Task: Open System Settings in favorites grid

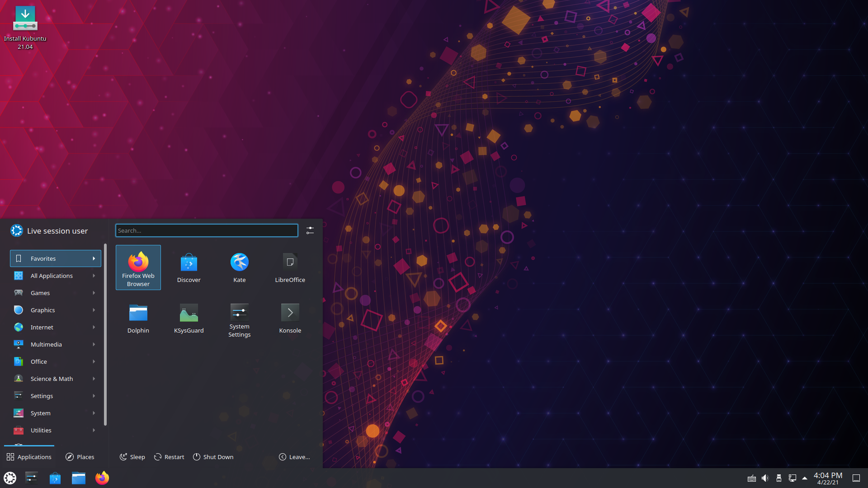Action: point(239,319)
